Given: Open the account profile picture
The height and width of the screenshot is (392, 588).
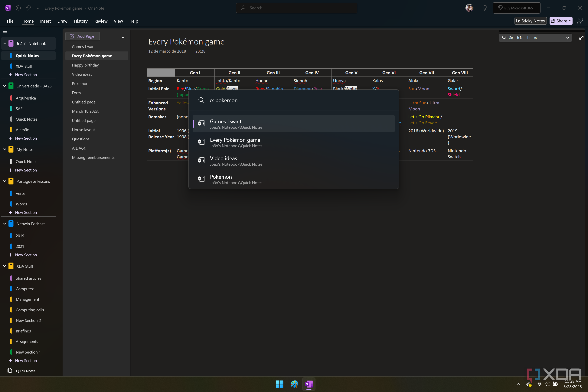Looking at the screenshot, I should point(469,8).
